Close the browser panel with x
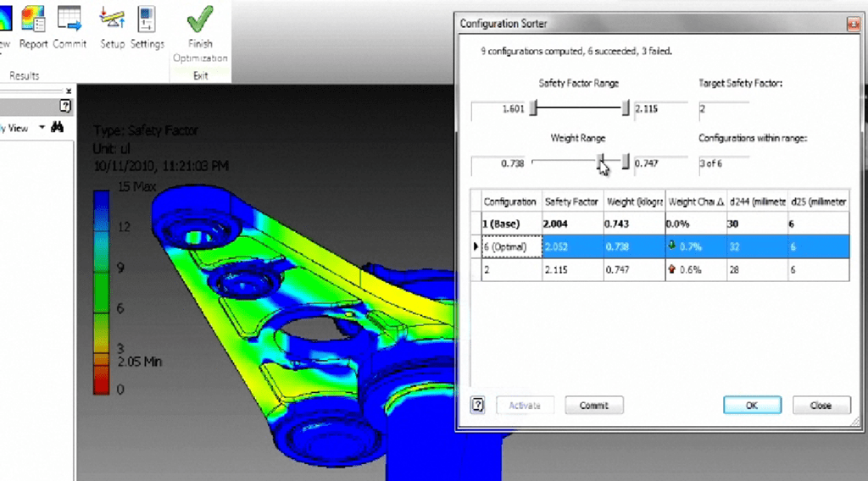868x481 pixels. pos(69,91)
